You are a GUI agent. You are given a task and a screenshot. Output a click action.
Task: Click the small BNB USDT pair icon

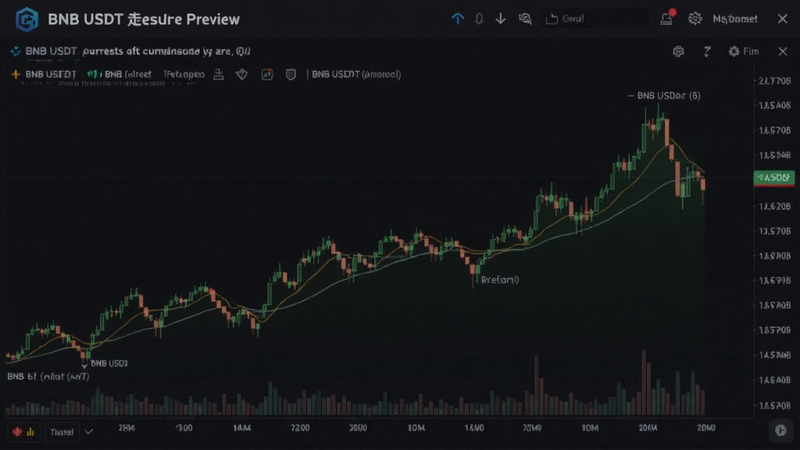(x=15, y=51)
